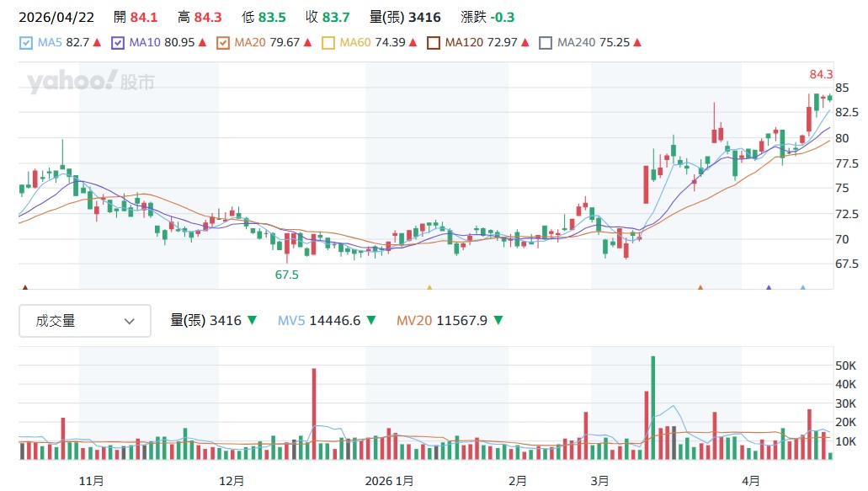This screenshot has width=868, height=491.
Task: Click the light blue MA5 marker triangle in April
Action: point(802,289)
